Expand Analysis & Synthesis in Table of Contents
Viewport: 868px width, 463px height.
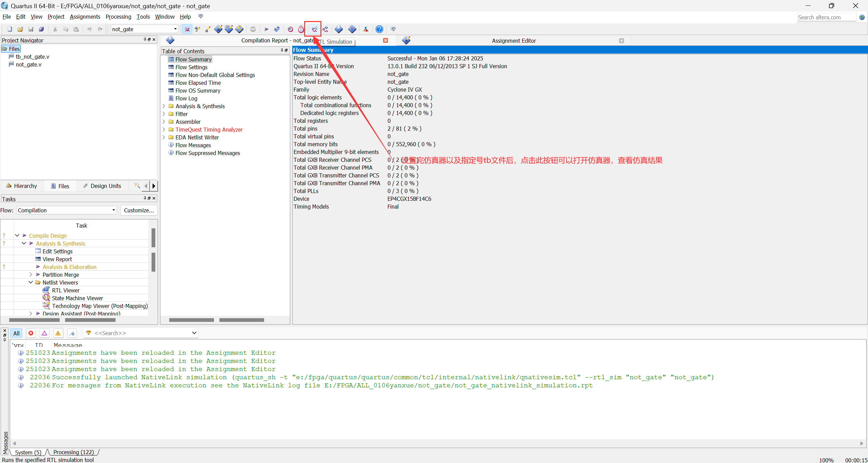point(164,106)
